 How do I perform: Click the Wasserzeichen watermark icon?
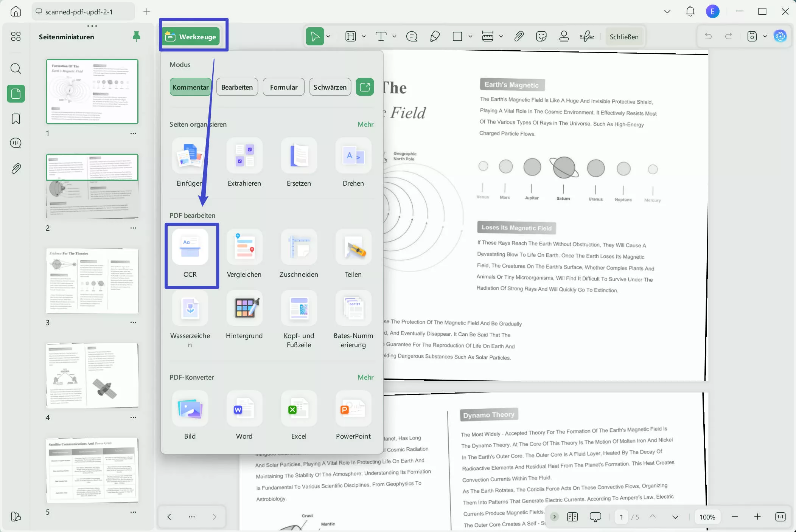point(190,308)
